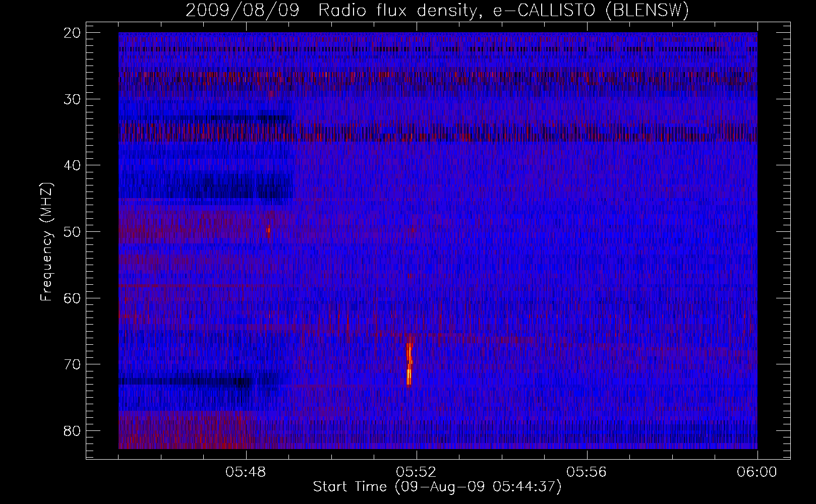The height and width of the screenshot is (504, 816).
Task: Click the '30' frequency tick label
Action: 73,99
